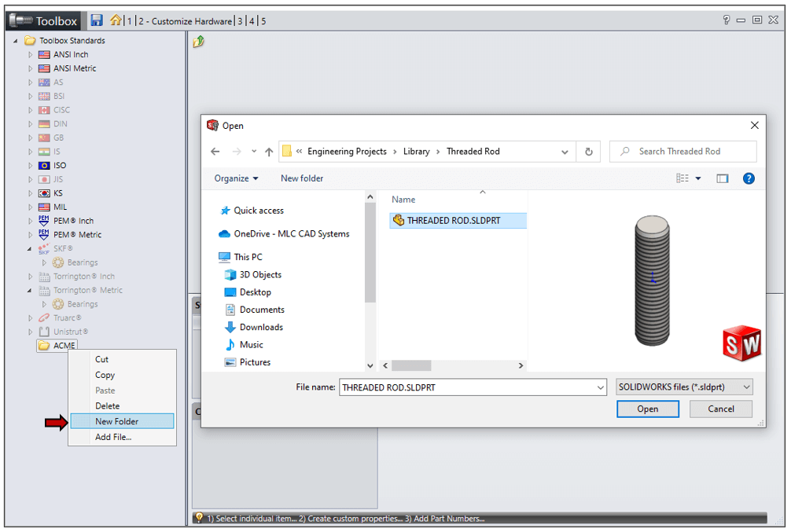This screenshot has height=532, width=791.
Task: Select THREADED ROD.SLDPRT in the file list
Action: point(453,221)
